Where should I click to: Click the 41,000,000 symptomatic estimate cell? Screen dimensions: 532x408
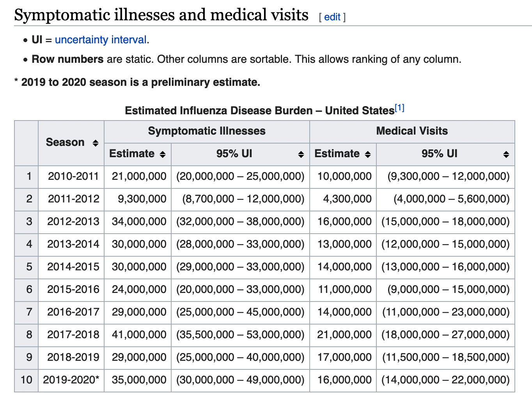click(x=139, y=335)
